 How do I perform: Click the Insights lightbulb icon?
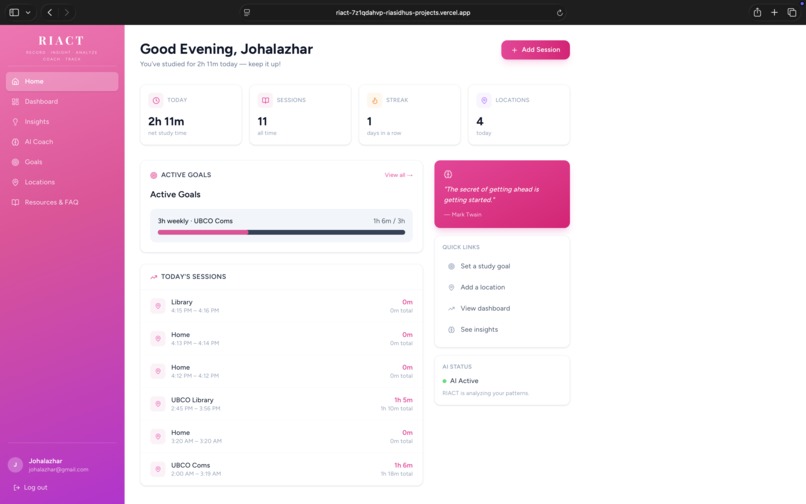pyautogui.click(x=15, y=121)
